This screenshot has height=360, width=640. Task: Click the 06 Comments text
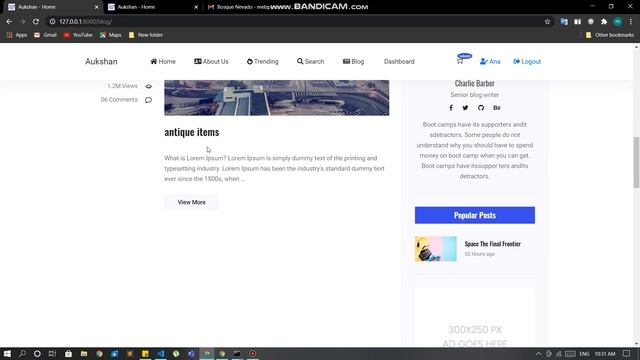119,100
